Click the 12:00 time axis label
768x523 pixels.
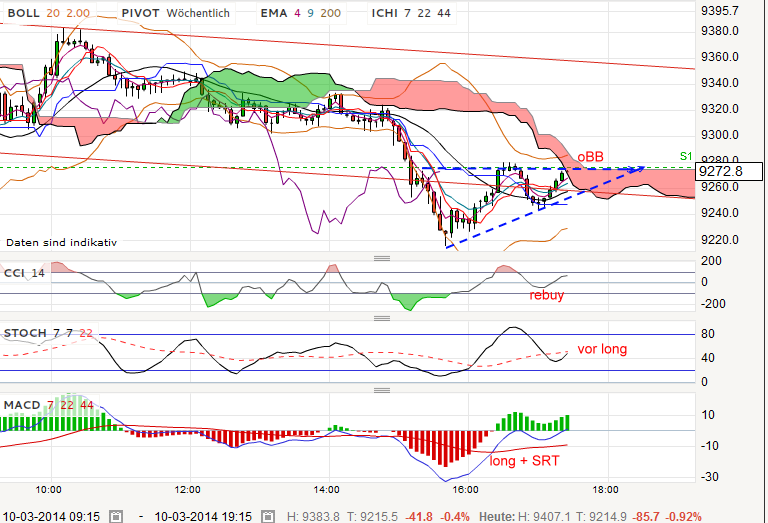[187, 490]
